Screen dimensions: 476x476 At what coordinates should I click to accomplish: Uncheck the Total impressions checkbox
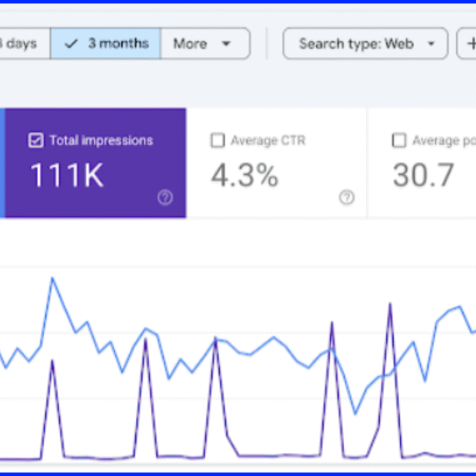(x=36, y=141)
